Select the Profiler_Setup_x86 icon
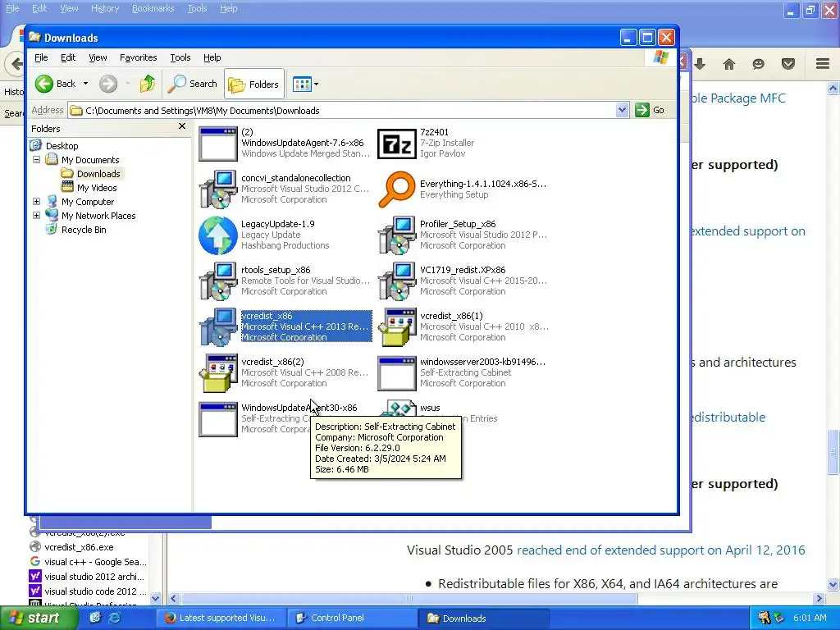Viewport: 840px width, 630px height. pos(396,235)
